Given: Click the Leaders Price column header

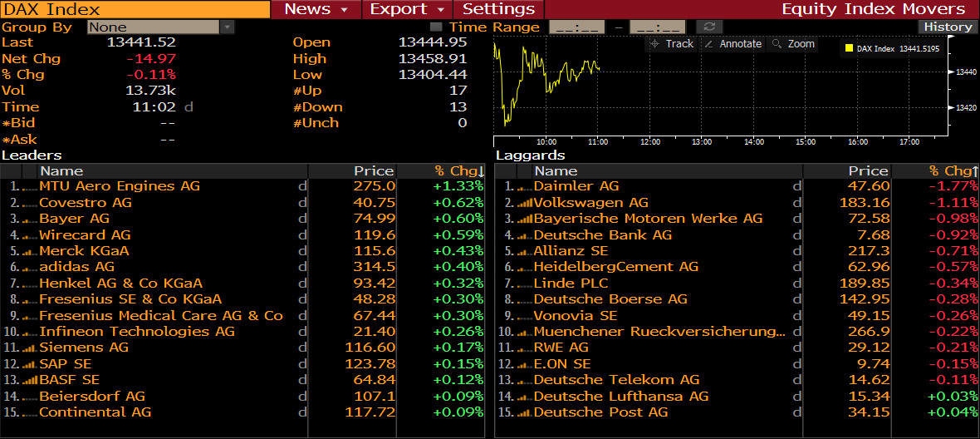Looking at the screenshot, I should point(352,170).
